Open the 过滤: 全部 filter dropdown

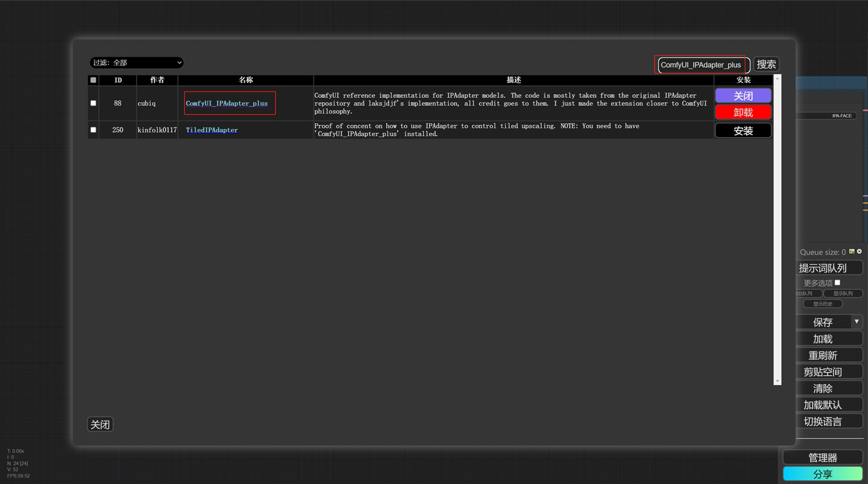pos(137,63)
